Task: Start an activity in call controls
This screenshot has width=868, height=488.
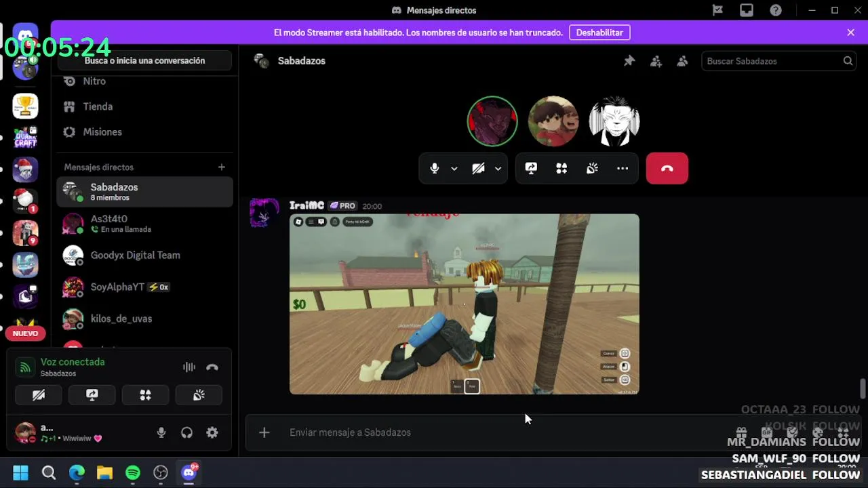Action: point(561,169)
